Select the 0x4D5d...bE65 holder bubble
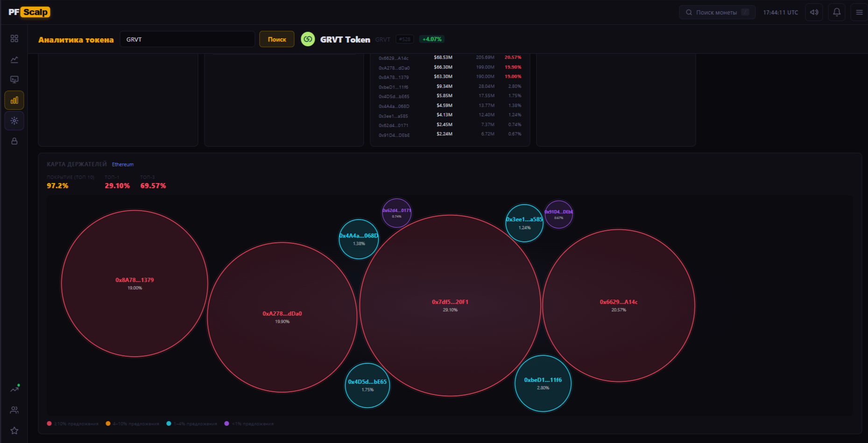 (367, 385)
